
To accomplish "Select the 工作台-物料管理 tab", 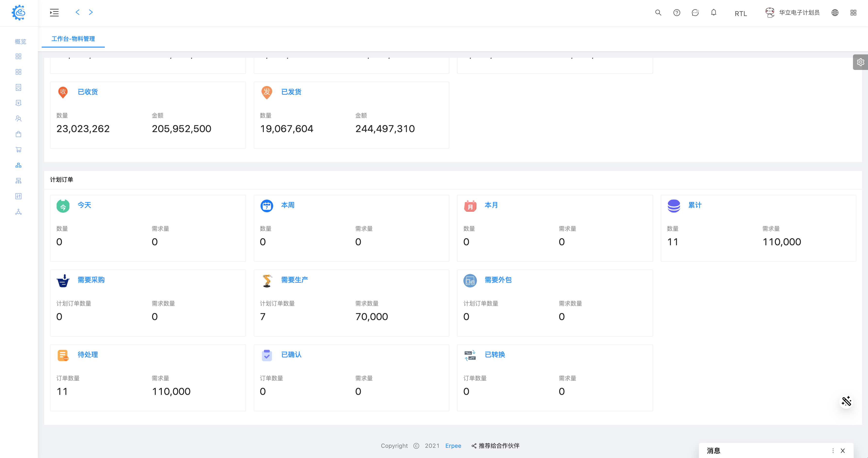I will (x=73, y=39).
